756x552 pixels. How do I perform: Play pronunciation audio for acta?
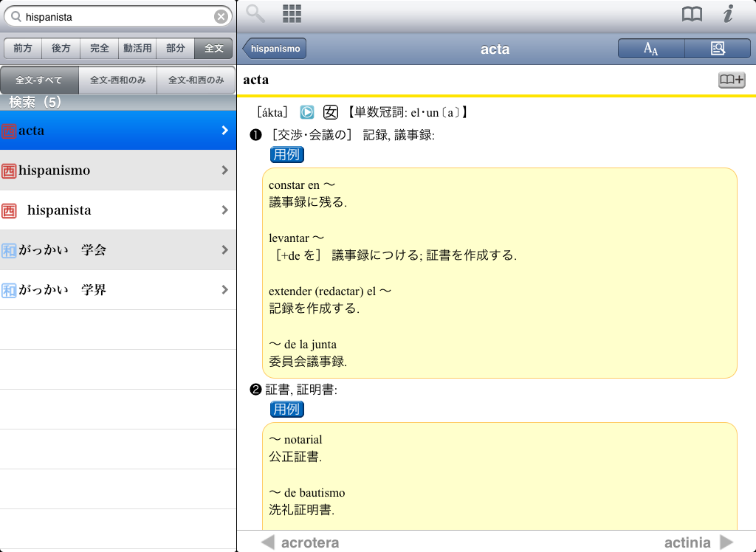tap(307, 112)
